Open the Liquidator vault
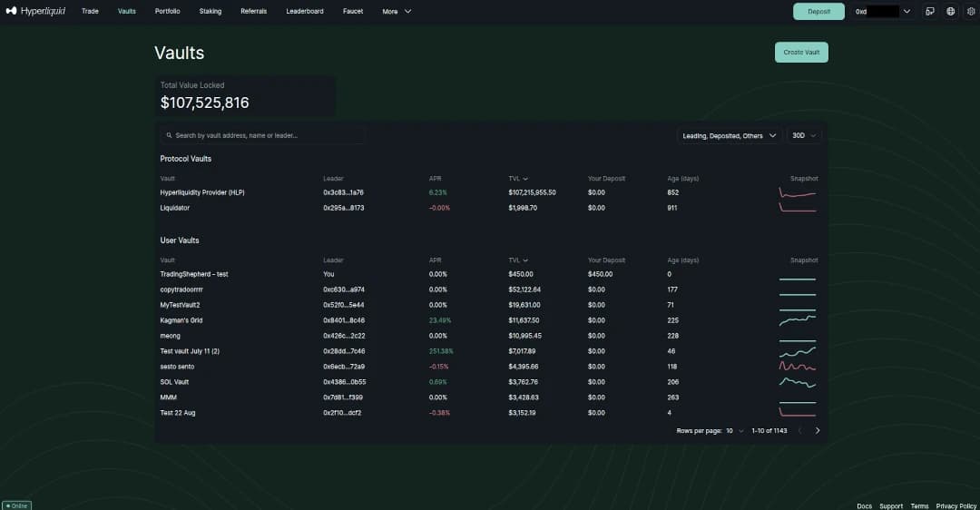 click(x=175, y=208)
